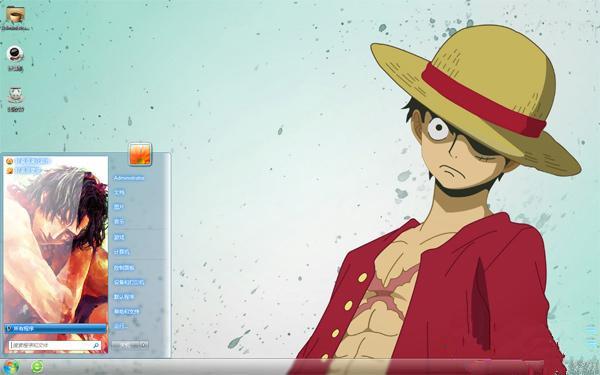The width and height of the screenshot is (600, 375).
Task: Focus the search programs and files box
Action: tap(55, 346)
